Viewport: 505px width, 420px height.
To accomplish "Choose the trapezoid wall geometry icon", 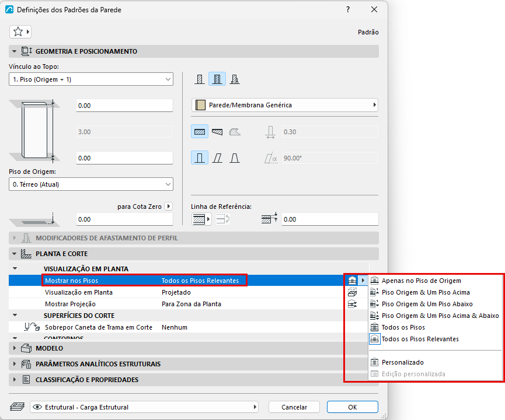I will coord(217,132).
